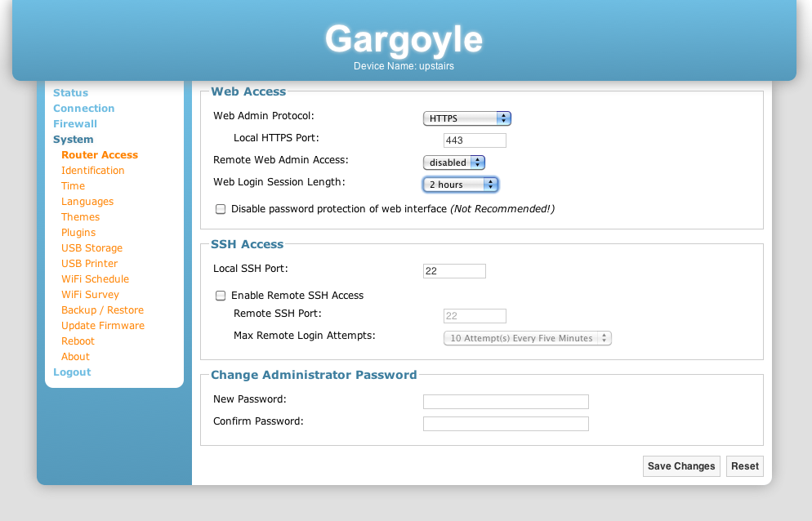Toggle Disable password protection checkbox
812x521 pixels.
pyautogui.click(x=221, y=209)
